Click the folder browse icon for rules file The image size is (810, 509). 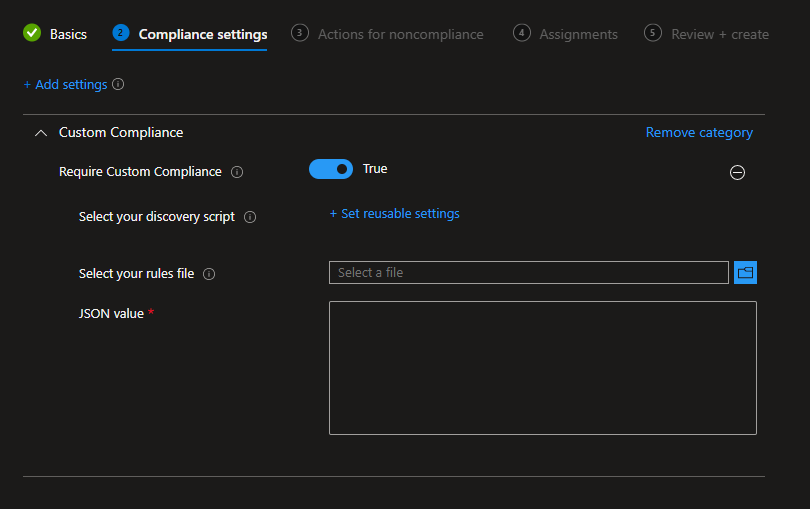(x=745, y=272)
